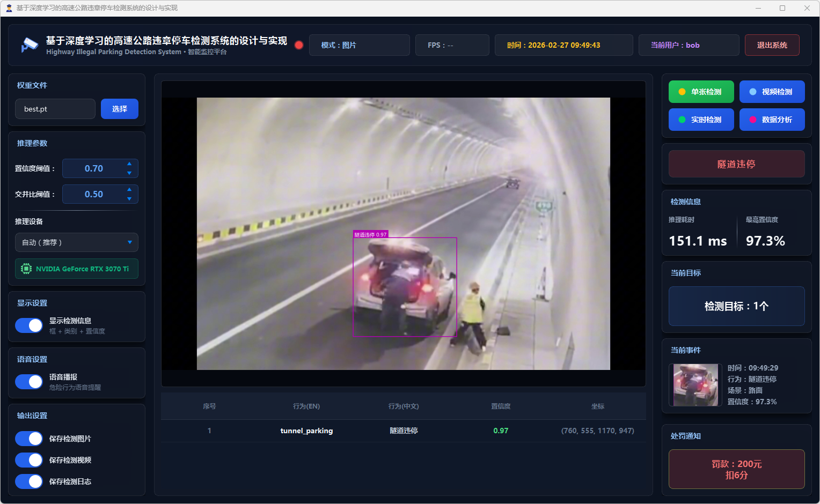Decrease confidence threshold with down arrow
Image resolution: width=820 pixels, height=504 pixels.
129,173
